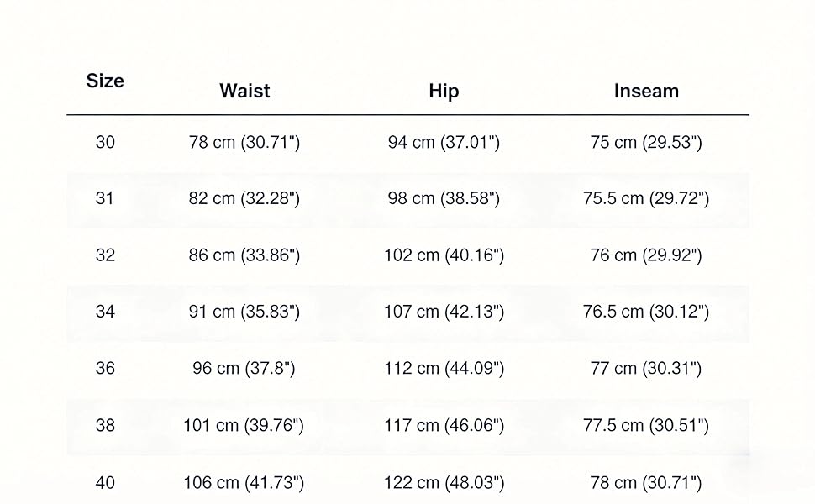This screenshot has width=815, height=504.
Task: Click waist value 78 cm (30.71")
Action: (x=244, y=142)
